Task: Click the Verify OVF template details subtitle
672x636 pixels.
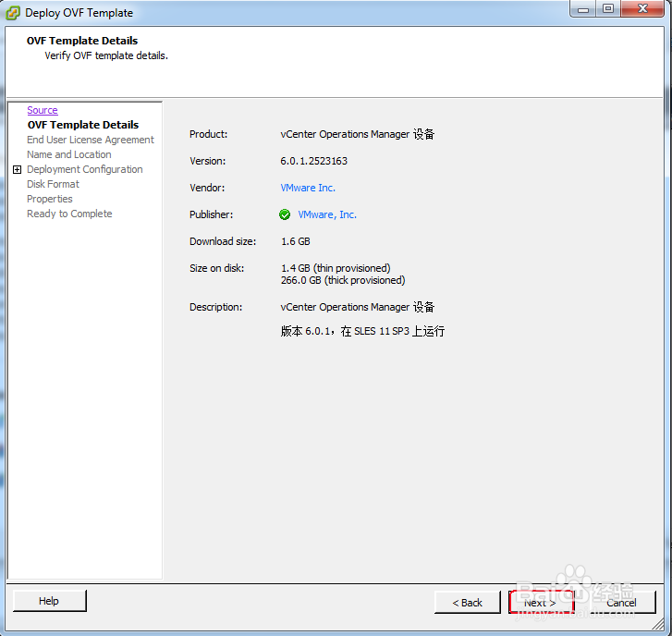Action: [x=106, y=55]
